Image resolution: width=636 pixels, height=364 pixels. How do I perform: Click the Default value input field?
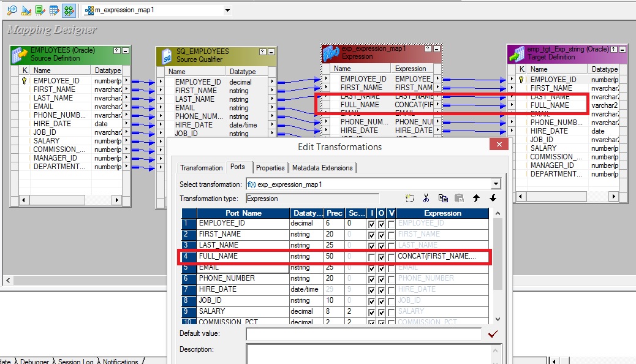click(363, 334)
